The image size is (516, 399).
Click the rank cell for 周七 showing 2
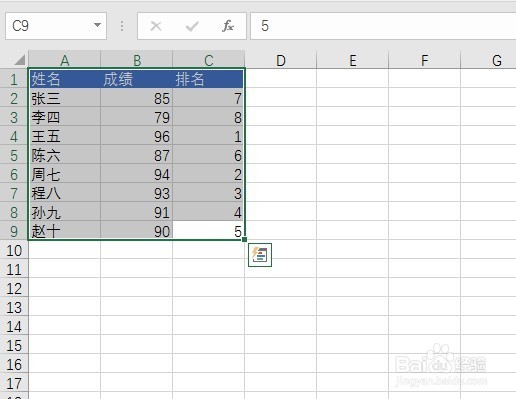[209, 174]
